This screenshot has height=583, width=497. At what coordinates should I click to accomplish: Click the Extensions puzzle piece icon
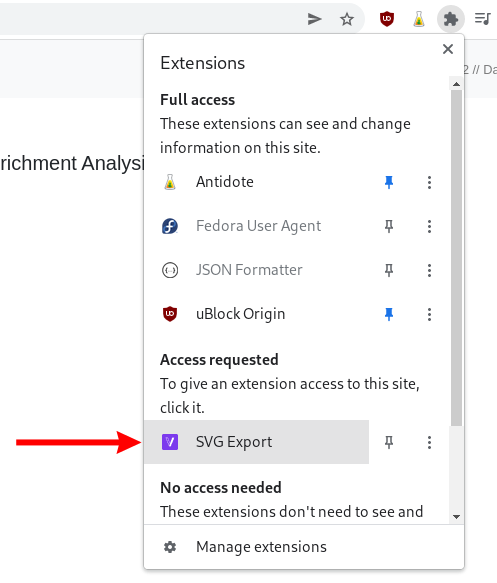pyautogui.click(x=451, y=19)
